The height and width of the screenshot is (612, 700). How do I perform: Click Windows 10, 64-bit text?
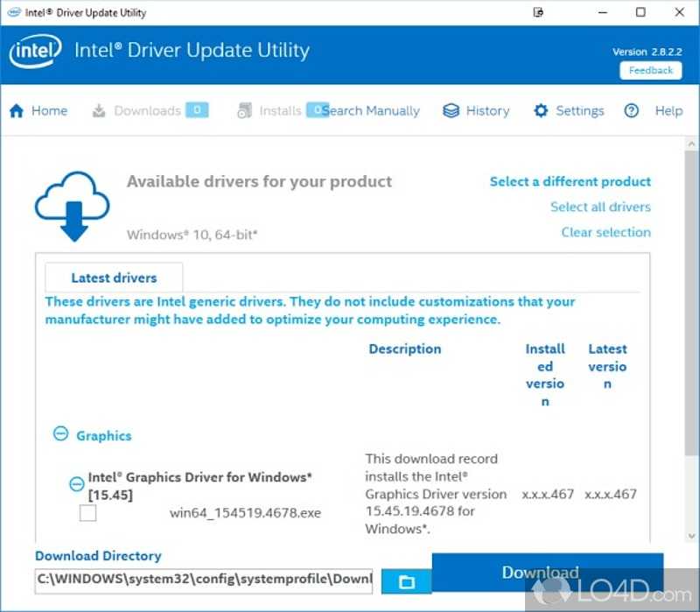192,235
